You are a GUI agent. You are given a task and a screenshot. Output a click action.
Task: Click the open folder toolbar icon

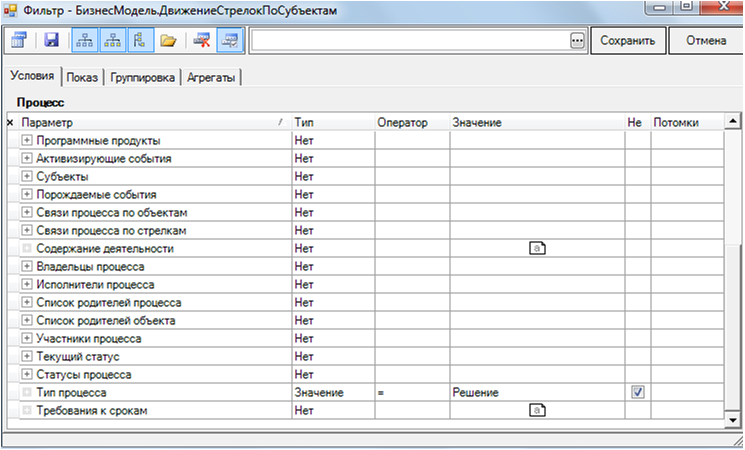pyautogui.click(x=168, y=41)
